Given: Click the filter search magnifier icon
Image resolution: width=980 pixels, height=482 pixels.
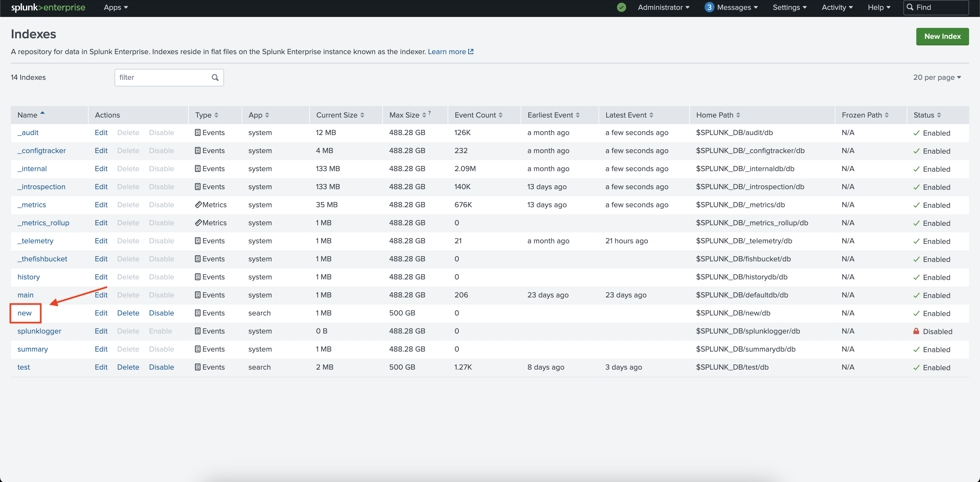Looking at the screenshot, I should coord(215,78).
